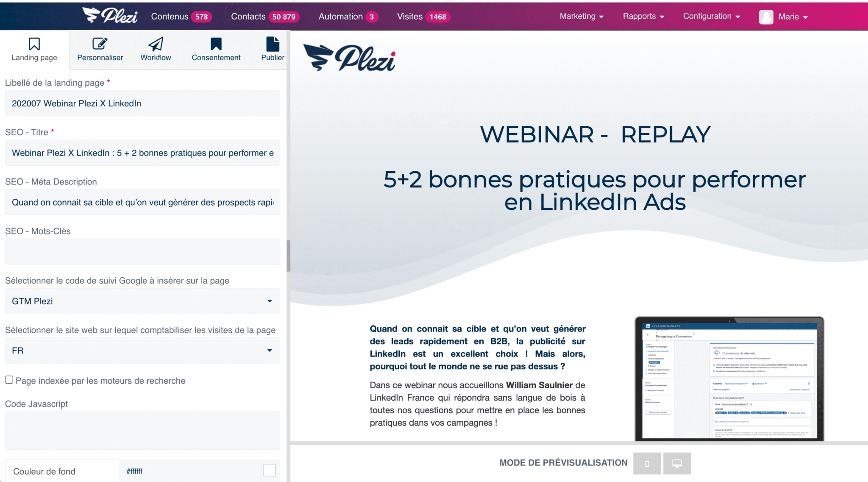Image resolution: width=868 pixels, height=482 pixels.
Task: Open the Contacts section
Action: [248, 17]
